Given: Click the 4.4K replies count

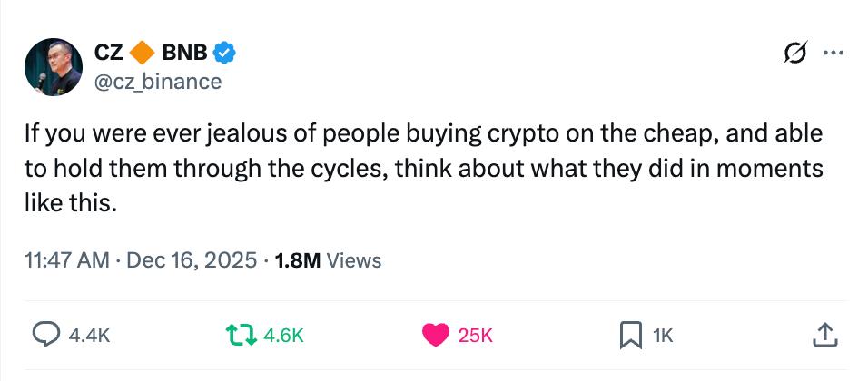Looking at the screenshot, I should pos(89,336).
